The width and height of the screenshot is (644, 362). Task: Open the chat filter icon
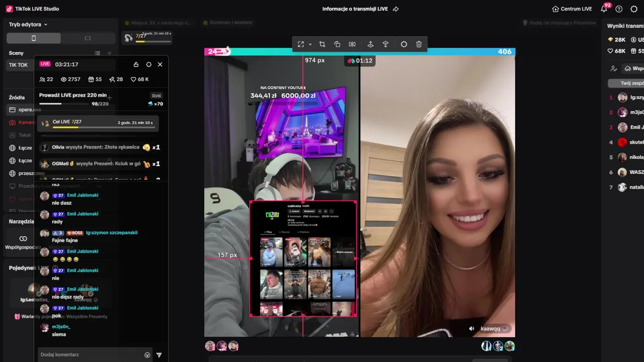(x=159, y=355)
